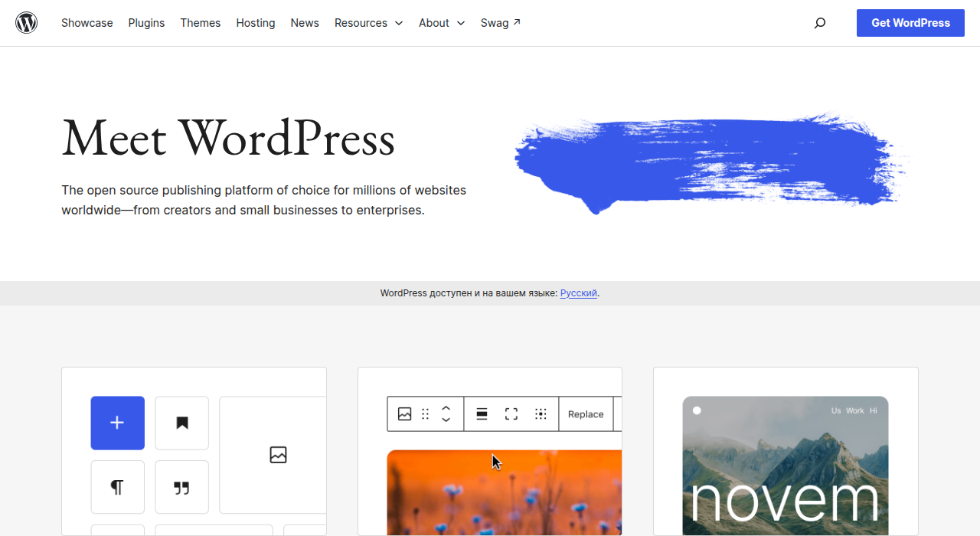Select the bookmark block icon

click(x=182, y=423)
